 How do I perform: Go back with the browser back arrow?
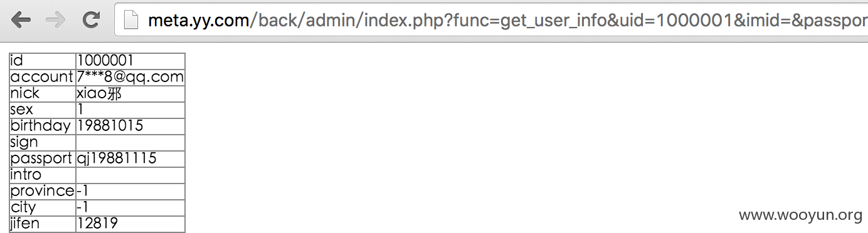pyautogui.click(x=21, y=20)
